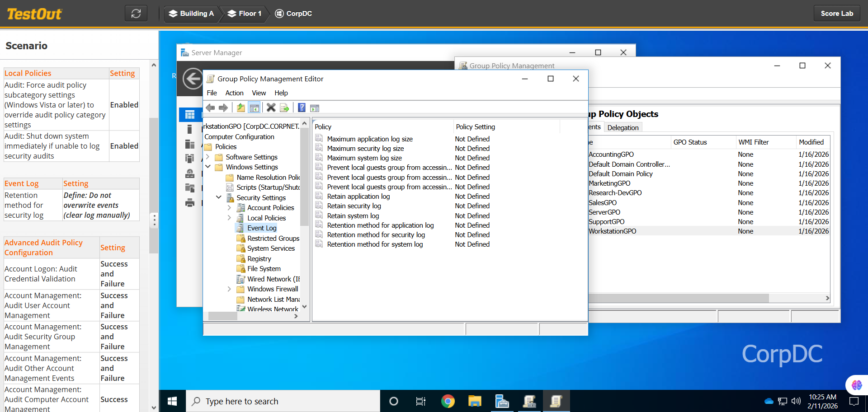Toggle Show/Hide Console Tree toolbar button
Viewport: 868px width, 412px height.
[255, 108]
